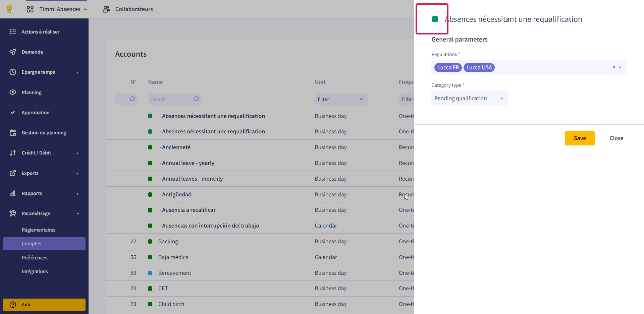Screen dimensions: 644x314
Task: Click the Aide question mark icon
Action: point(13,305)
